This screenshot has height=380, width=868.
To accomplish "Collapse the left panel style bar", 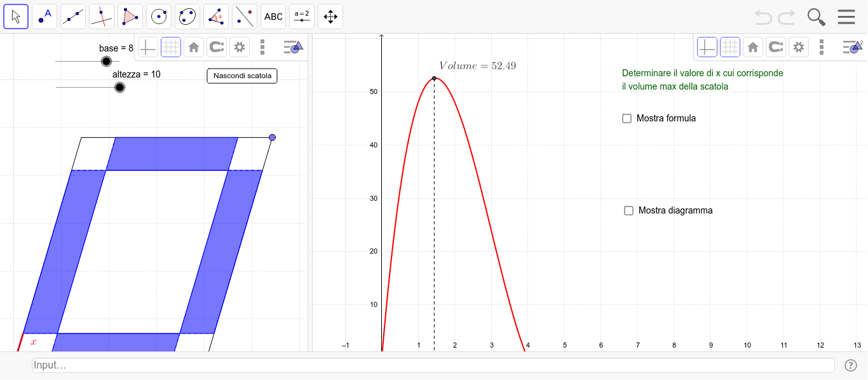I will click(293, 47).
